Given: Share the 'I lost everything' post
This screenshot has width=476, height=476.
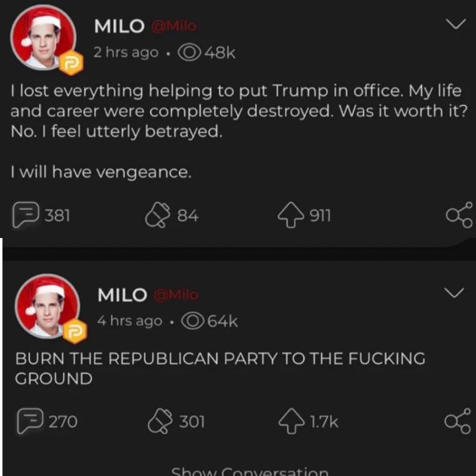Looking at the screenshot, I should 459,215.
